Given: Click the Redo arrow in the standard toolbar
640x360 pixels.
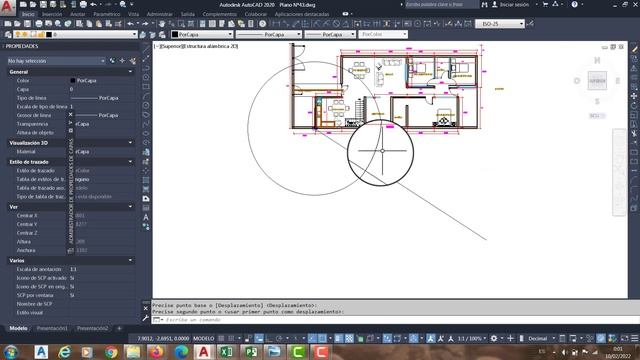Looking at the screenshot, I should (x=145, y=24).
